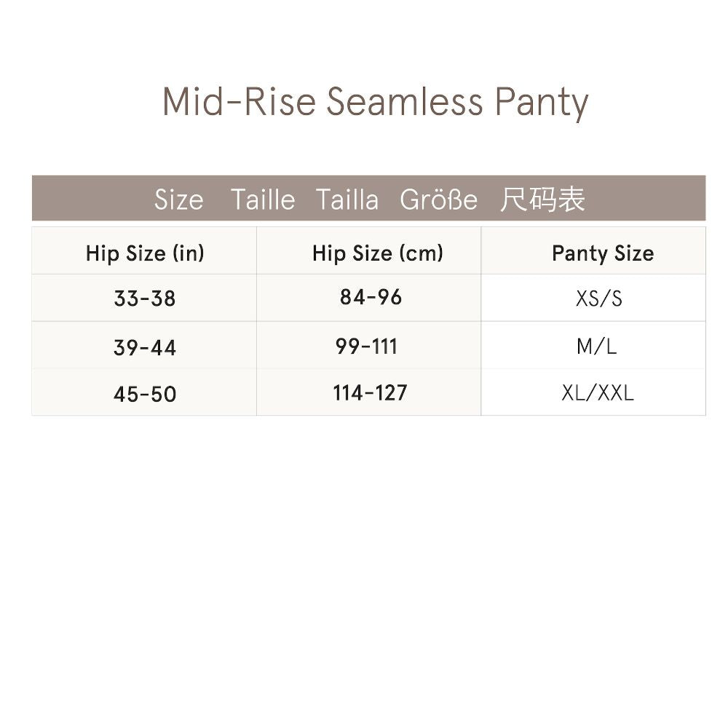This screenshot has width=728, height=728.
Task: Select the 99-111 cm cell
Action: [367, 346]
